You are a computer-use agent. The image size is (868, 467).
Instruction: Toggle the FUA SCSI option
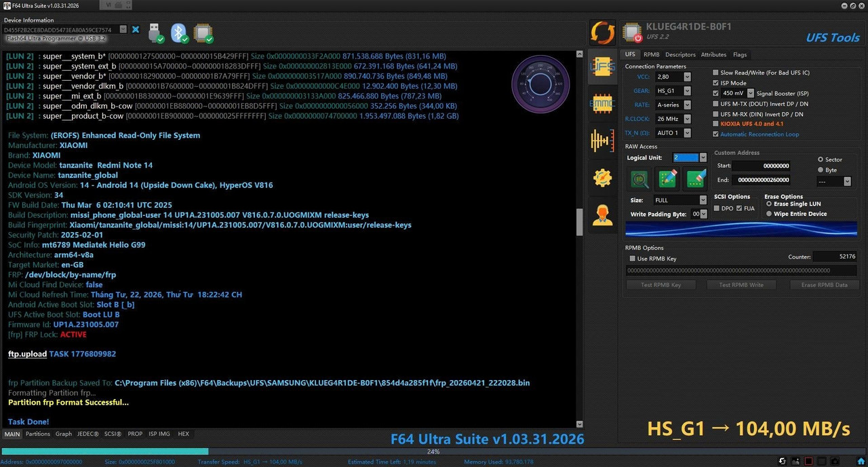(x=740, y=208)
